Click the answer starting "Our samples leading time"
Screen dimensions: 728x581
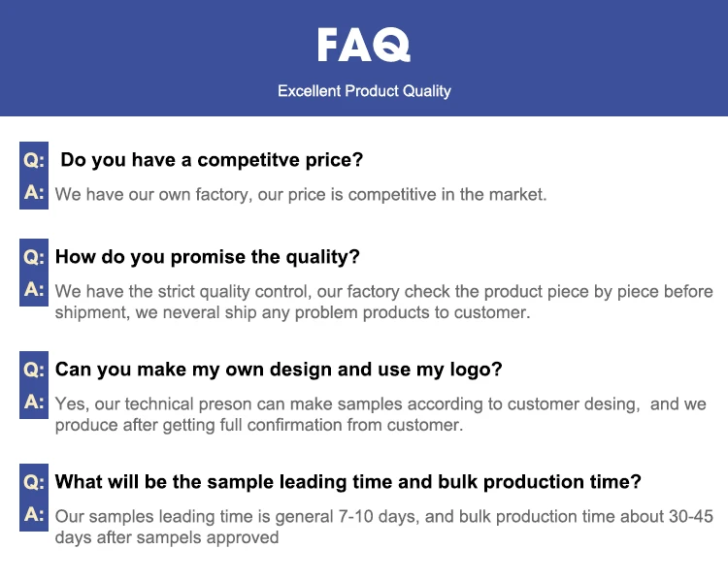[x=383, y=527]
